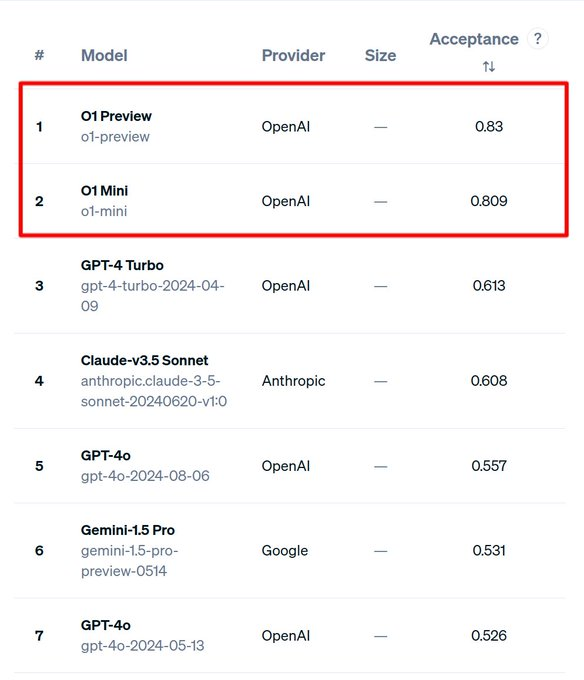This screenshot has width=584, height=680.
Task: Open the O1 Preview model entry
Action: (x=116, y=116)
